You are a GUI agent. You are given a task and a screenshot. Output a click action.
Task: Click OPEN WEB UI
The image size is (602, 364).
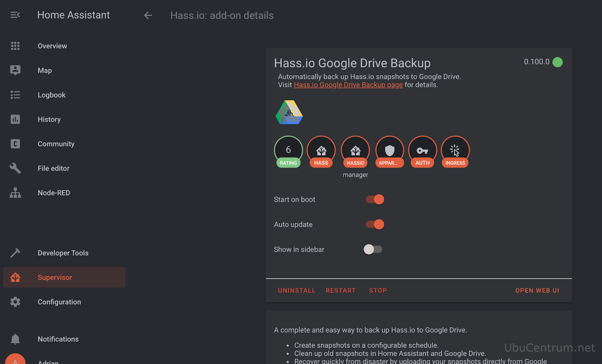click(x=537, y=290)
